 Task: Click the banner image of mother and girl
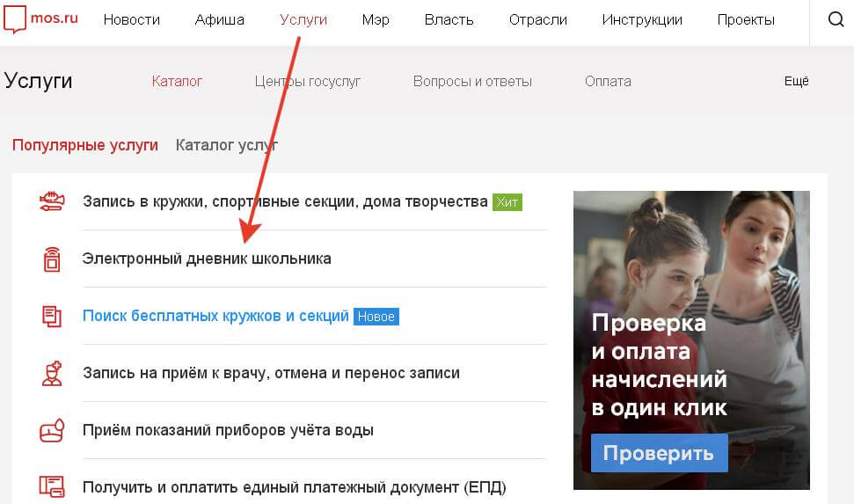[691, 340]
